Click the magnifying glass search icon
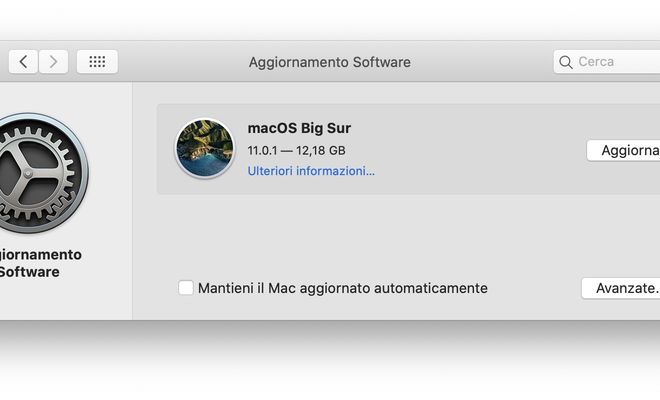Viewport: 660px width, 400px height. coord(566,62)
